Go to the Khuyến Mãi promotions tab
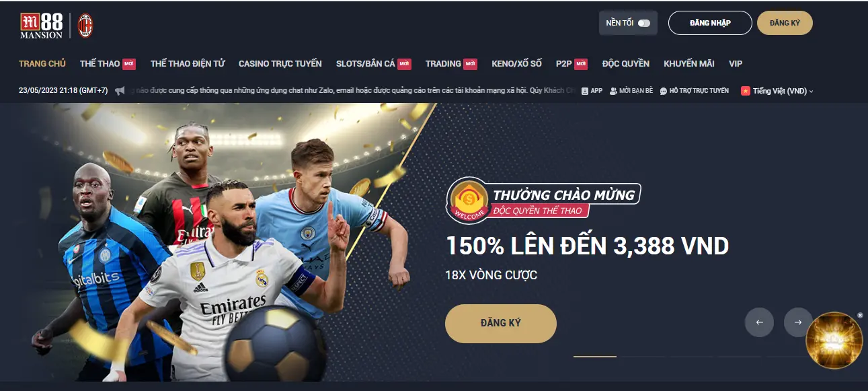This screenshot has height=391, width=868. [x=689, y=63]
